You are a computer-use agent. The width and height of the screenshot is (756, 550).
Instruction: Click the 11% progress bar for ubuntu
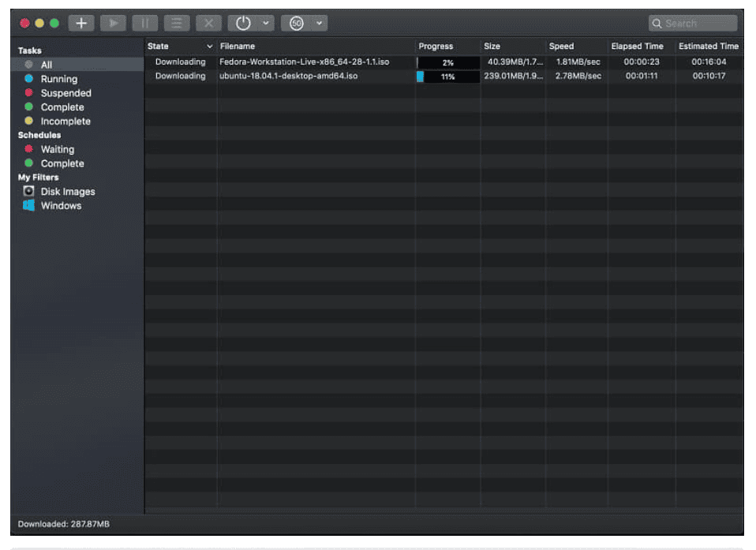(448, 77)
